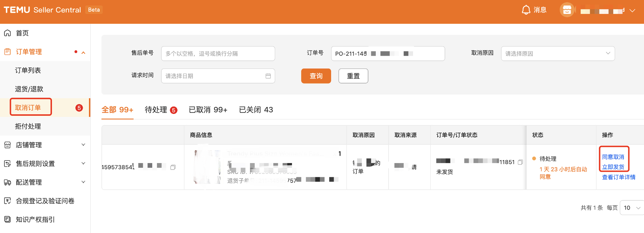This screenshot has width=644, height=233.
Task: Click the 状态 column header
Action: pyautogui.click(x=538, y=135)
